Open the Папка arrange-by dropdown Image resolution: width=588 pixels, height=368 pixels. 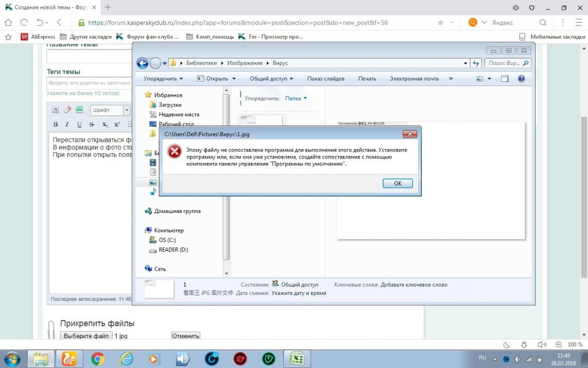coord(296,98)
